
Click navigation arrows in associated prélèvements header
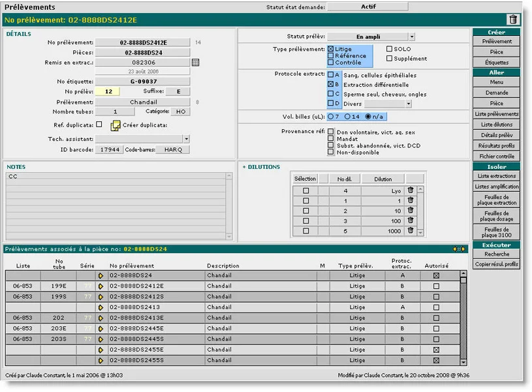459,249
